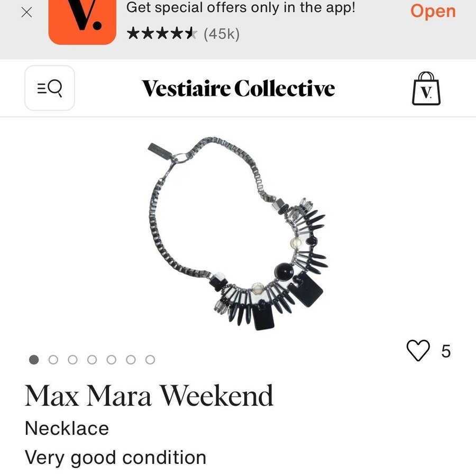Jump to the second carousel dot
This screenshot has width=476, height=476.
(x=53, y=360)
